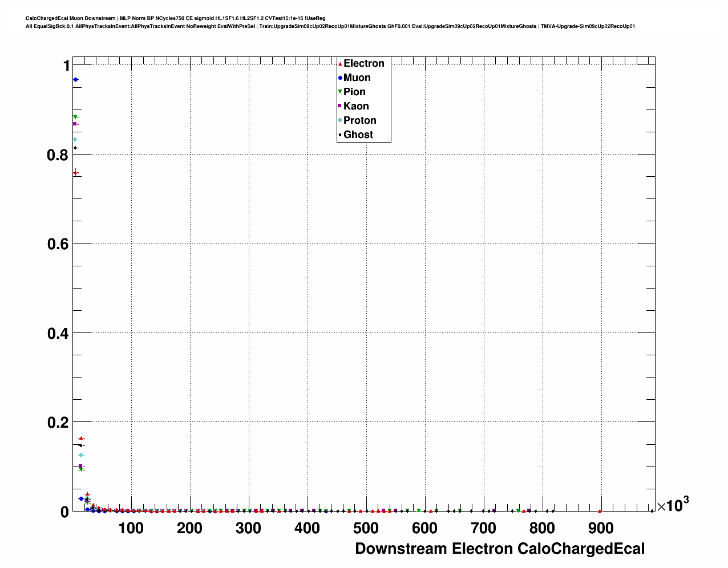Click the Pion legend entry
The width and height of the screenshot is (728, 568).
(354, 92)
